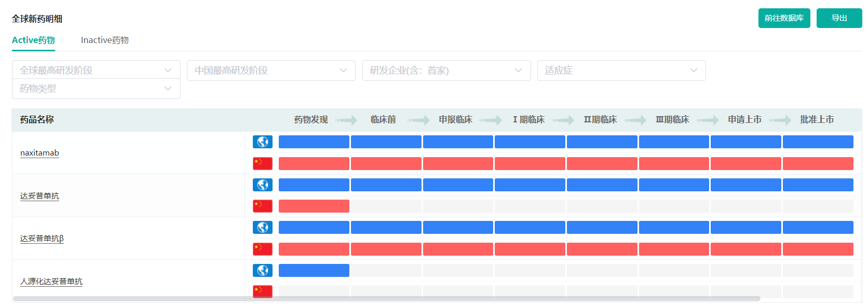Open the naxitamab drug link
The image size is (868, 308).
tap(39, 153)
